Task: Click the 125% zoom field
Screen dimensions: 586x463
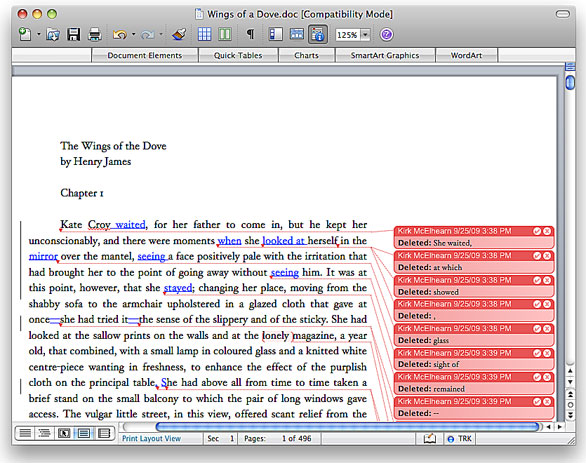Action: click(x=348, y=35)
